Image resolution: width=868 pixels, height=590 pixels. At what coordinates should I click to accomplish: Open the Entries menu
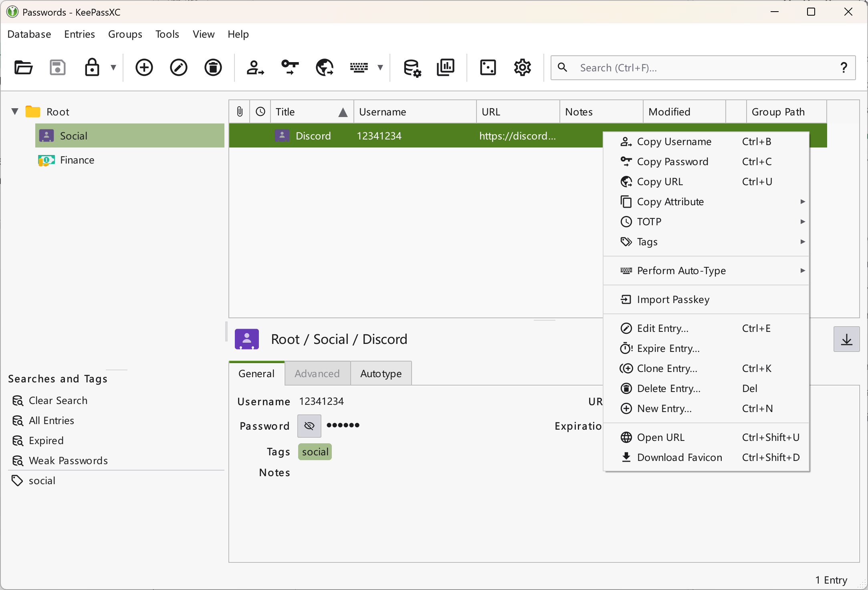79,34
